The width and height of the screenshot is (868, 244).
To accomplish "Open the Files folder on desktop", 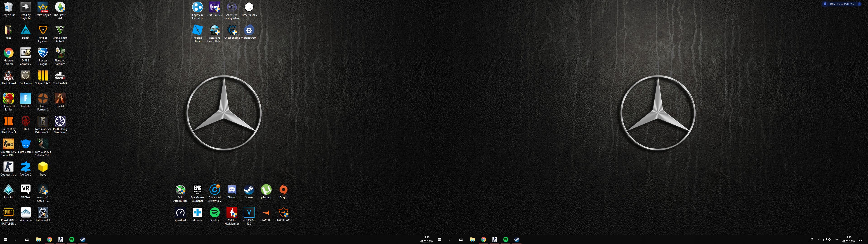I will coord(8,32).
